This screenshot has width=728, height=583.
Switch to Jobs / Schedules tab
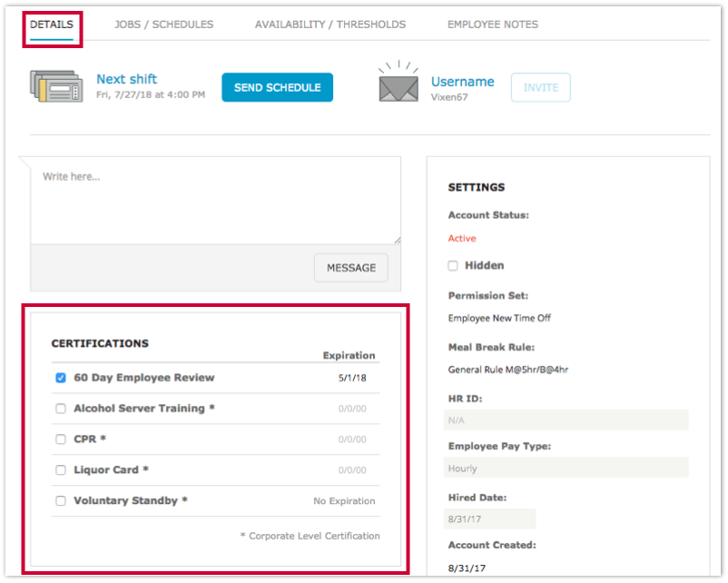point(164,25)
